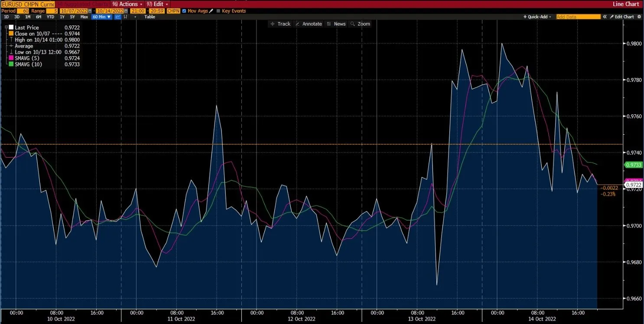Viewport: 644px width, 324px height.
Task: Activate the Zoom magnifier tool
Action: [363, 24]
